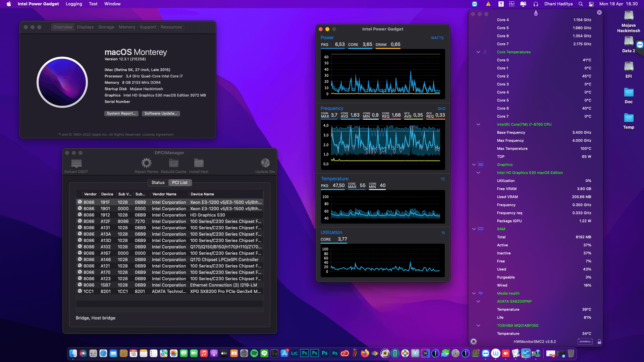Toggle the HWMonitorSMC2 padlock icon
644x362 pixels.
pyautogui.click(x=599, y=342)
